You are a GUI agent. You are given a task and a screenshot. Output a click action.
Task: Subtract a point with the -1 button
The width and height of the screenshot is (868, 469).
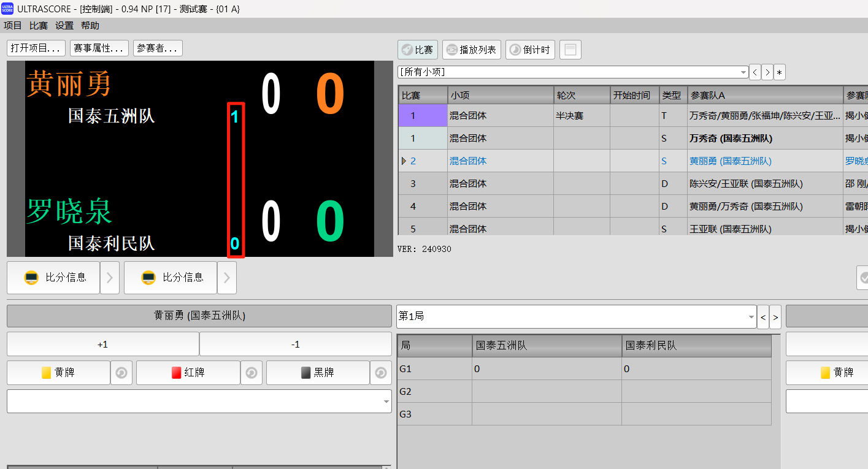coord(295,345)
